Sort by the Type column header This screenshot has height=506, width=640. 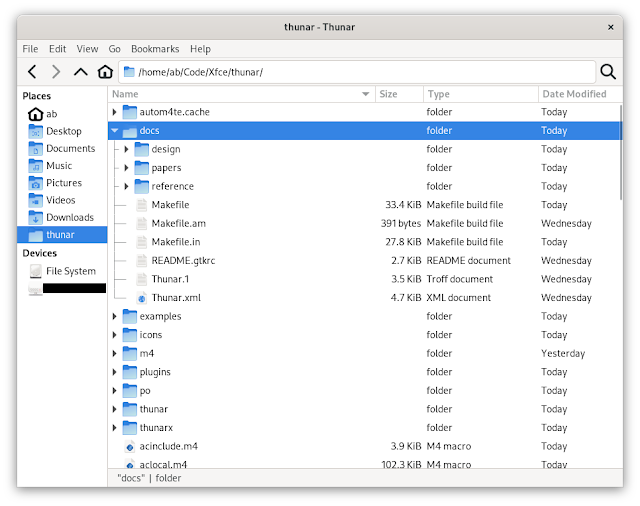coord(481,94)
